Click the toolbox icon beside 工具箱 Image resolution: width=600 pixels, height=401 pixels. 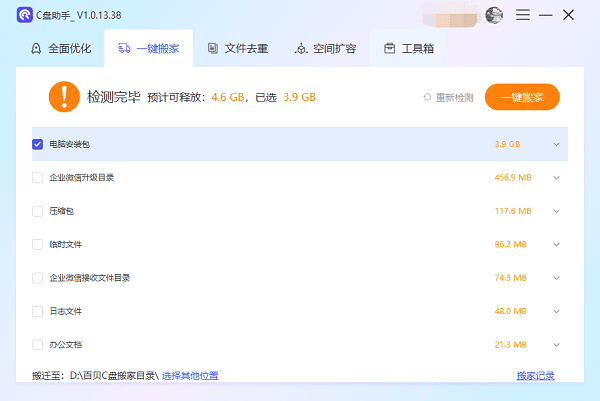click(x=389, y=48)
